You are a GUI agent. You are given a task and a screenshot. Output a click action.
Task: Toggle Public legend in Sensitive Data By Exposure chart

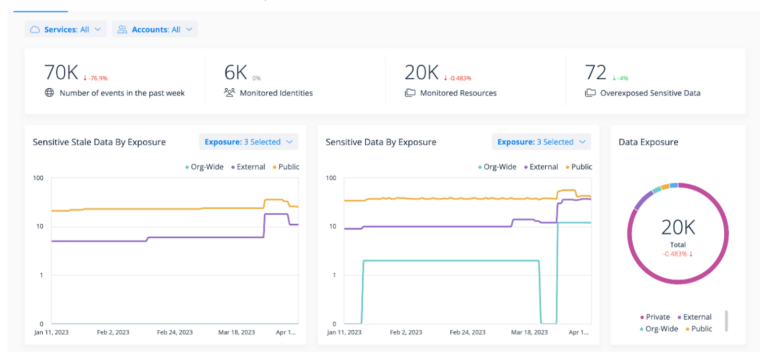(x=579, y=167)
